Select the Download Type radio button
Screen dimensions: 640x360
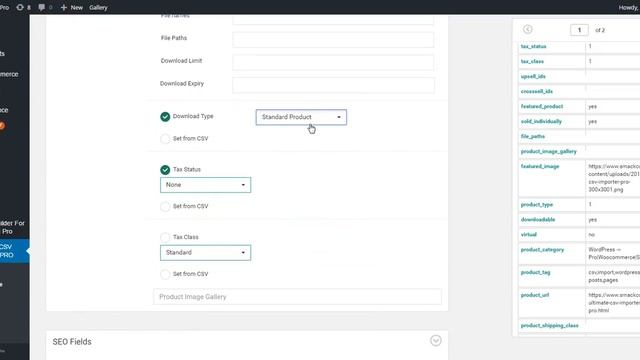[165, 117]
